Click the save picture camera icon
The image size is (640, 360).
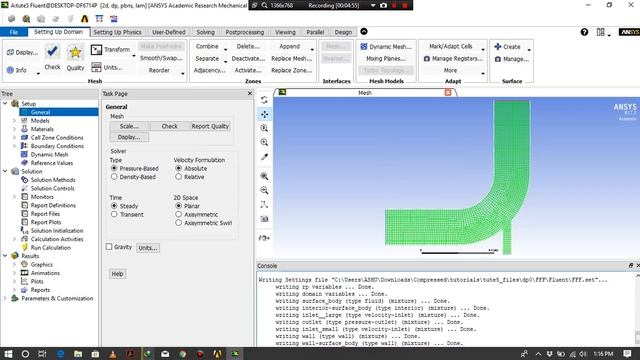[x=264, y=219]
